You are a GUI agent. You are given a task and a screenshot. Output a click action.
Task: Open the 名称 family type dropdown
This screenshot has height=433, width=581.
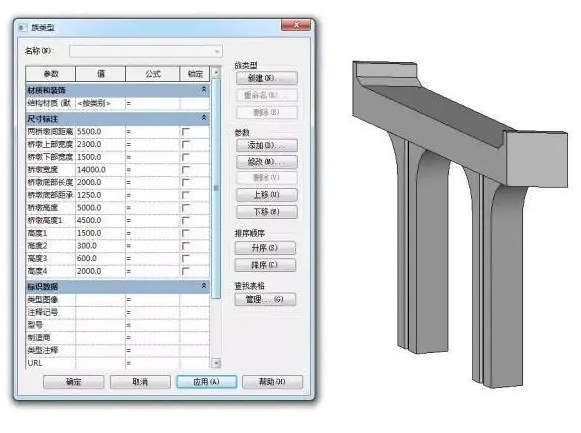point(146,51)
